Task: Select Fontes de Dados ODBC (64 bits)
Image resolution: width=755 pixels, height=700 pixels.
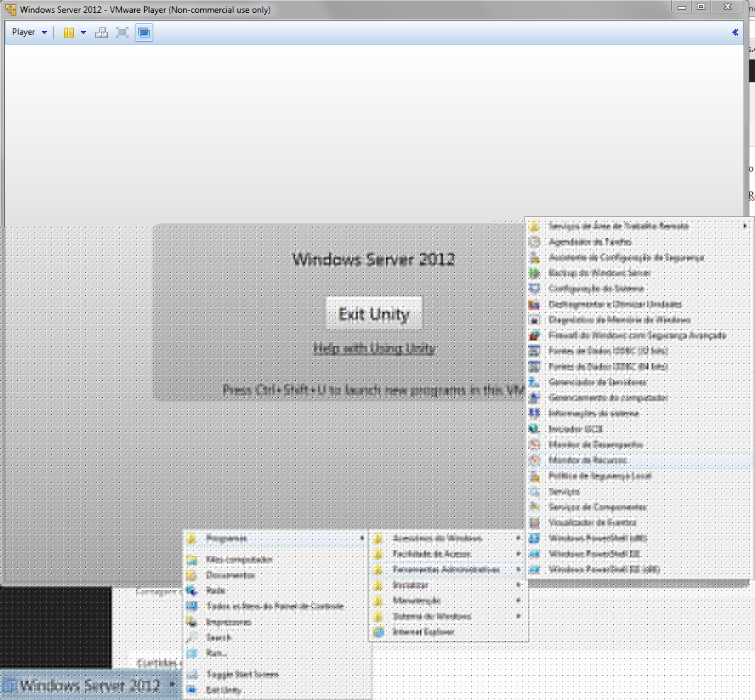Action: (639, 366)
